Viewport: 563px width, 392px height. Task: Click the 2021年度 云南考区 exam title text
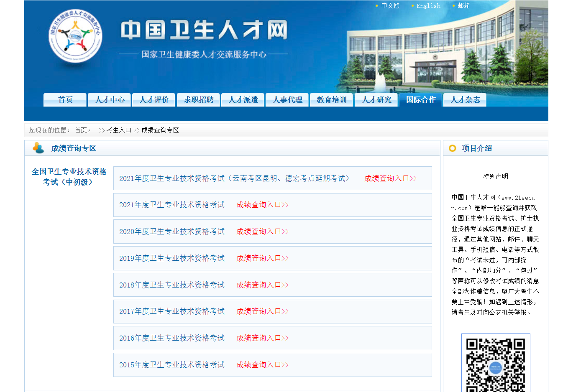tap(235, 178)
